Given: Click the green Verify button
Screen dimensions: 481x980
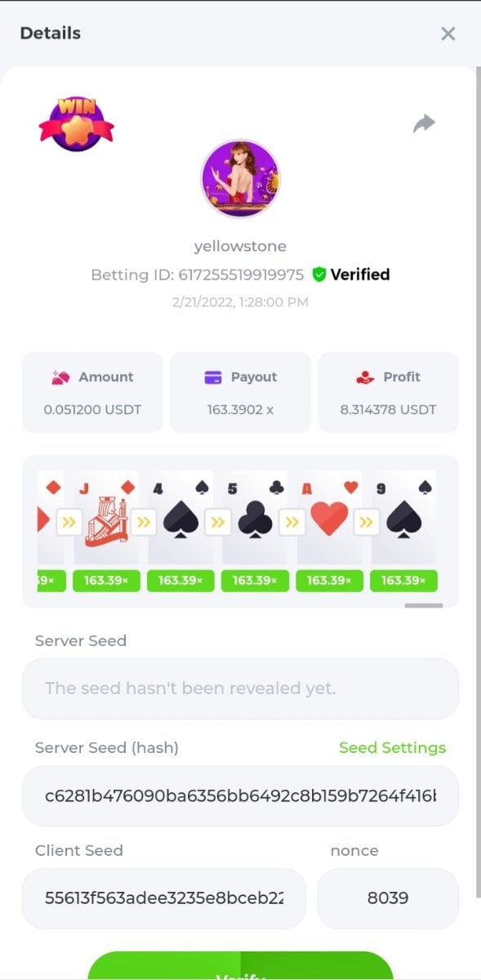Looking at the screenshot, I should tap(240, 966).
